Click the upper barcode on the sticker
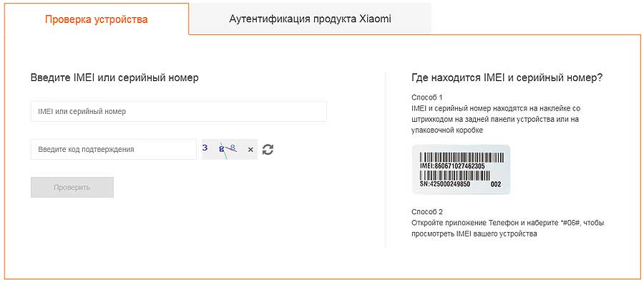The image size is (644, 283). click(462, 158)
